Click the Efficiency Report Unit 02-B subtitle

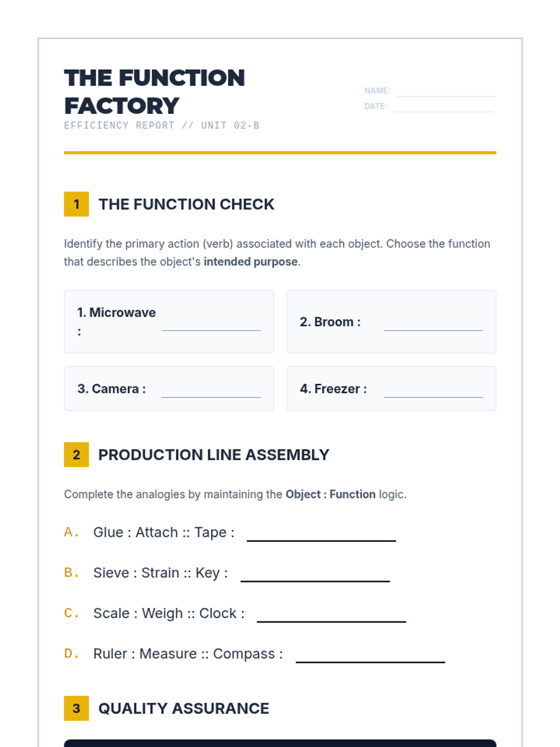161,126
